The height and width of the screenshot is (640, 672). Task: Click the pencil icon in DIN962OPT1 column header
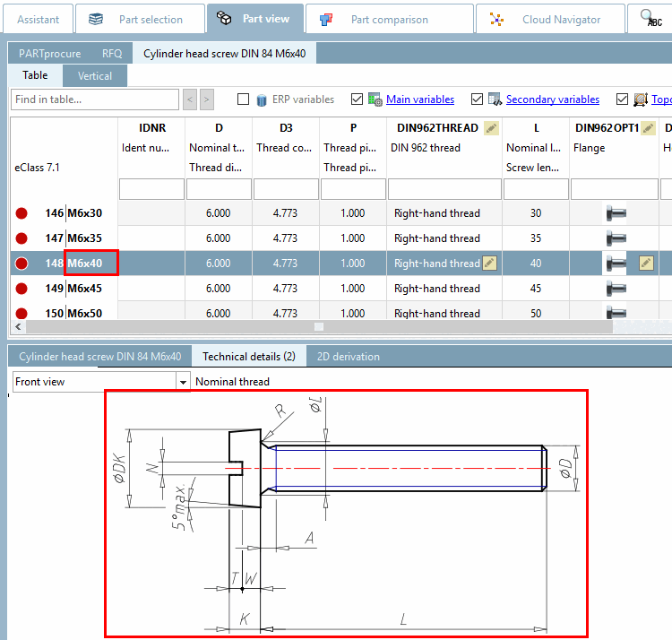pos(648,128)
